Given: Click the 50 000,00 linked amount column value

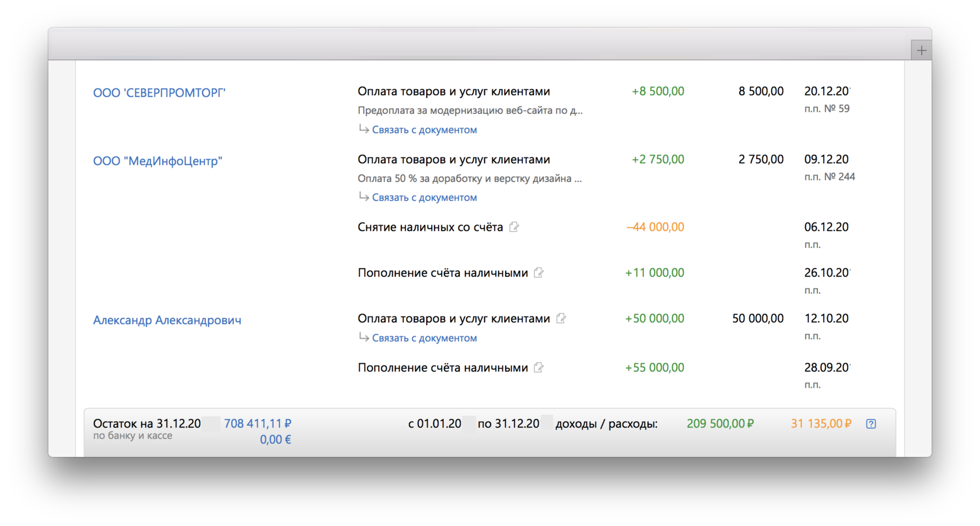Looking at the screenshot, I should tap(758, 318).
